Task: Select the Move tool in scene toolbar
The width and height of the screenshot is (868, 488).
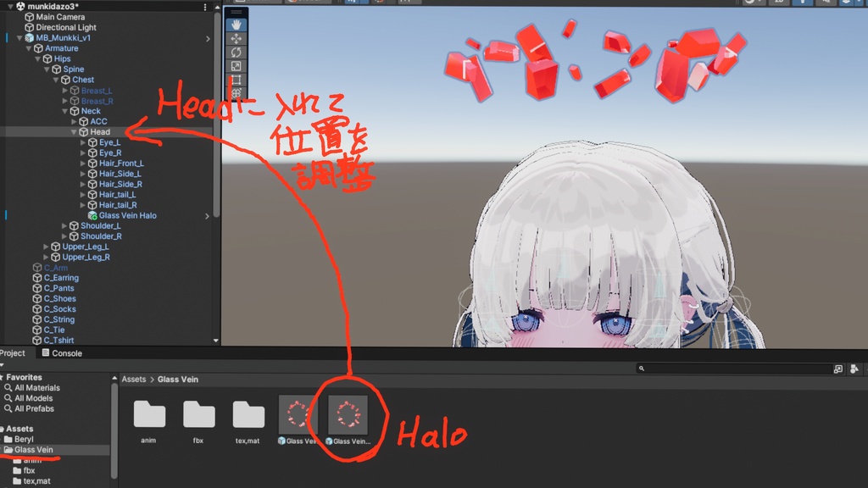Action: (236, 39)
